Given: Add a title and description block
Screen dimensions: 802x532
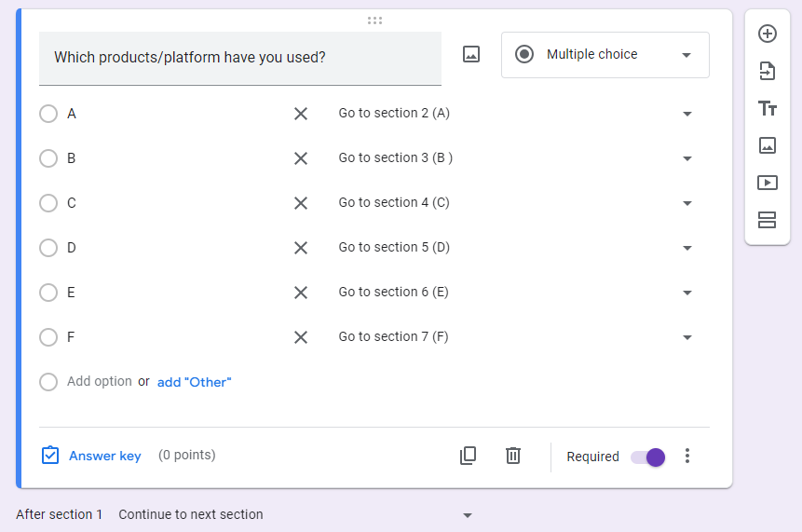Looking at the screenshot, I should coord(768,108).
